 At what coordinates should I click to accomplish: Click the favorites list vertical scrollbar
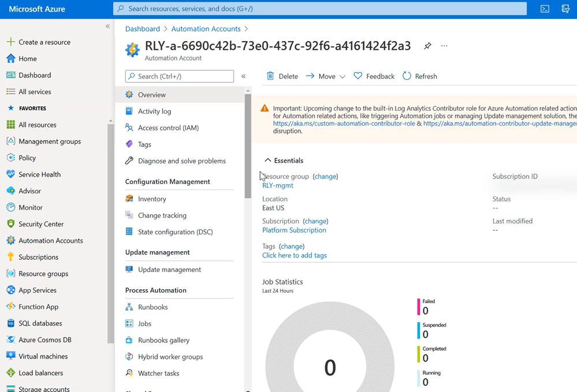pyautogui.click(x=110, y=233)
